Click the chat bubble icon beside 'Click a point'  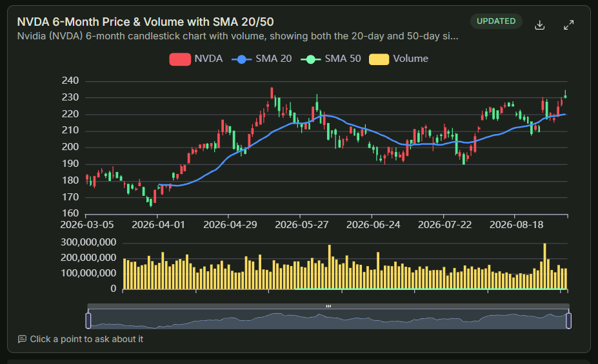click(x=22, y=339)
